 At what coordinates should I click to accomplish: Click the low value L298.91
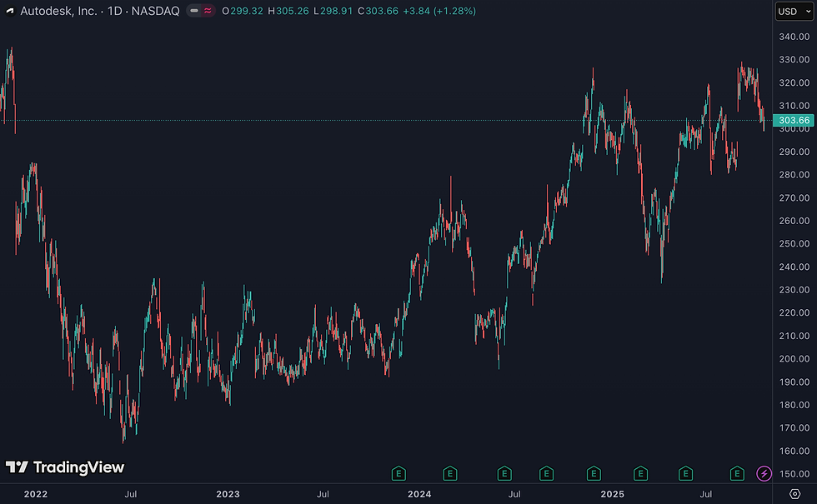(333, 11)
